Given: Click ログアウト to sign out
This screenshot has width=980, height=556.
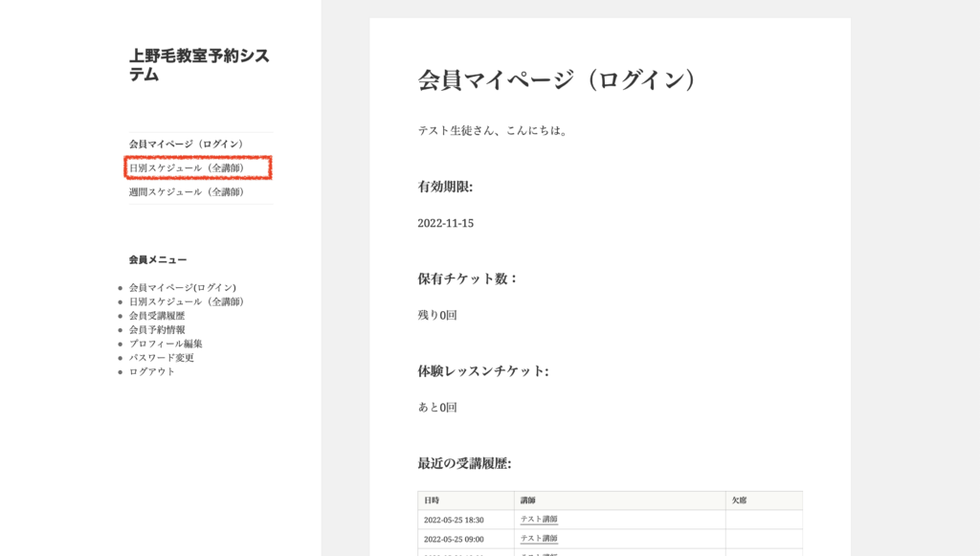Looking at the screenshot, I should coord(152,371).
